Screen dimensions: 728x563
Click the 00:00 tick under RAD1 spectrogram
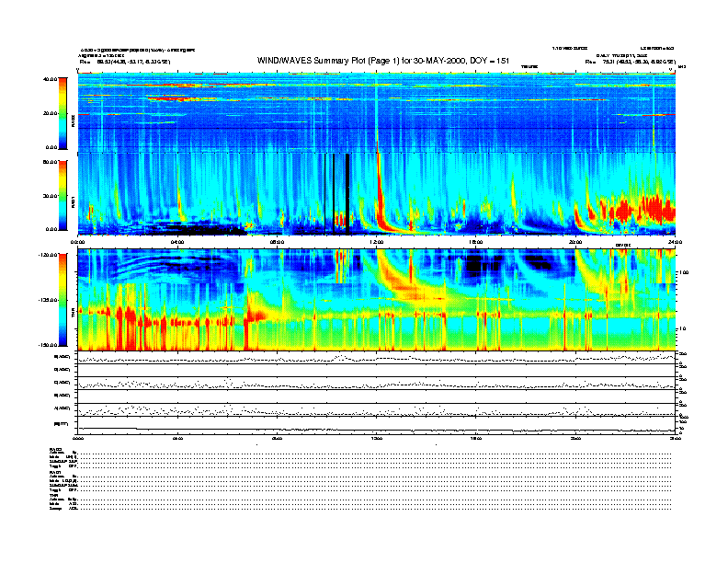(77, 242)
